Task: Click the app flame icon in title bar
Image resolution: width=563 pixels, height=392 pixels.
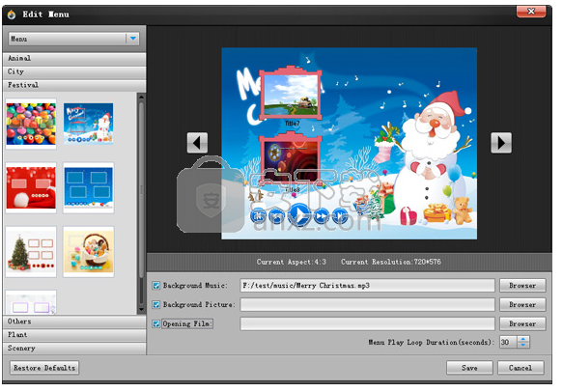Action: (12, 14)
